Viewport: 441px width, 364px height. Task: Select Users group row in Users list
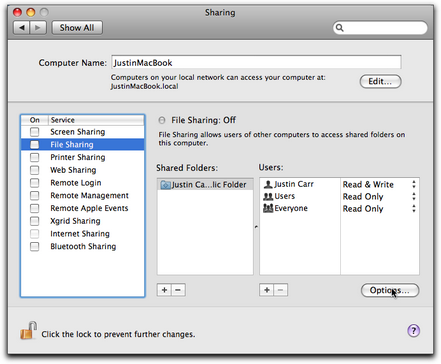point(300,196)
